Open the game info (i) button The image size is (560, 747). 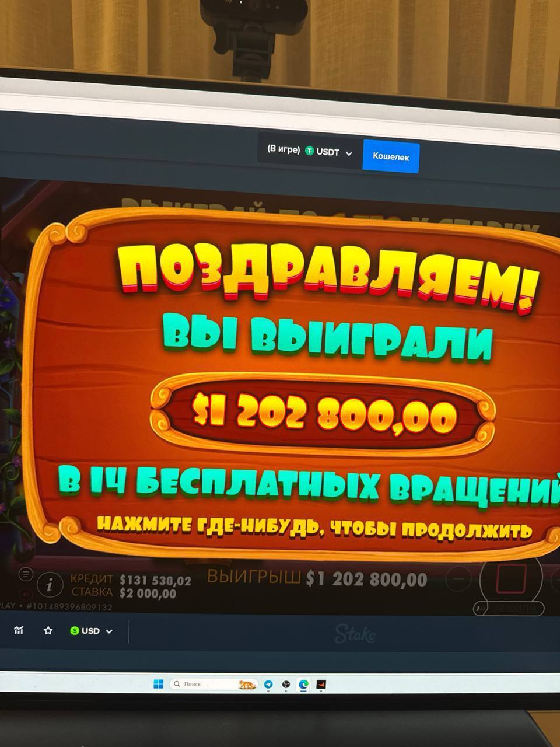tap(50, 584)
